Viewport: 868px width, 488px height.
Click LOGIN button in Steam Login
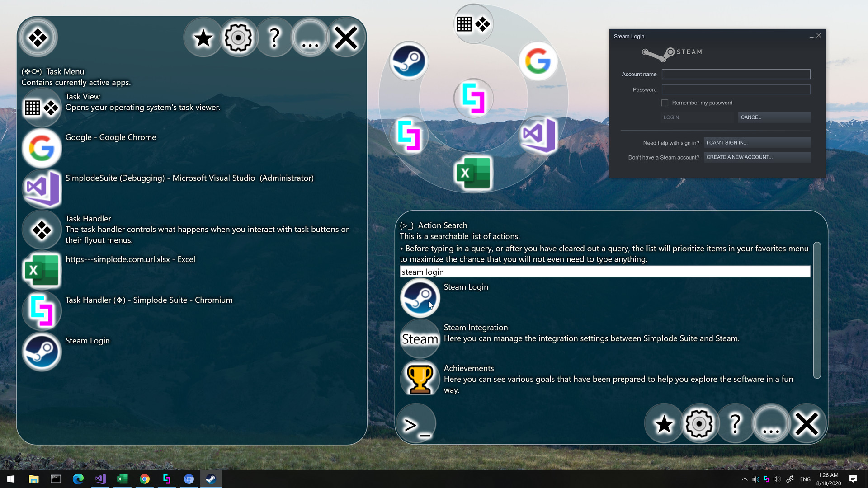pyautogui.click(x=672, y=117)
